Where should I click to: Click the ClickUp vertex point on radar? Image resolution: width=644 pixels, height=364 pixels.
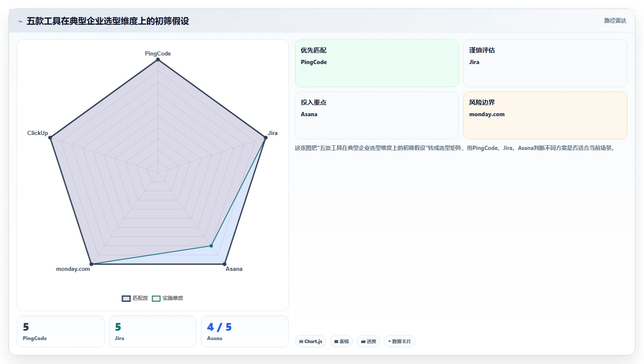(x=50, y=138)
